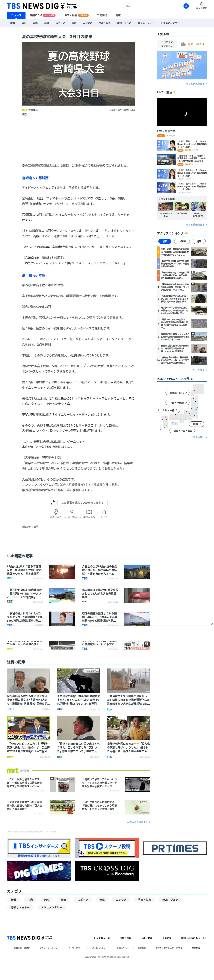Click the DIG GAMES banner

[39, 871]
